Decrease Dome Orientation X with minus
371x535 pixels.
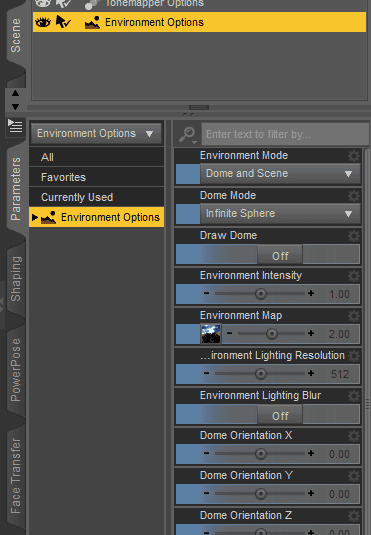(x=206, y=453)
